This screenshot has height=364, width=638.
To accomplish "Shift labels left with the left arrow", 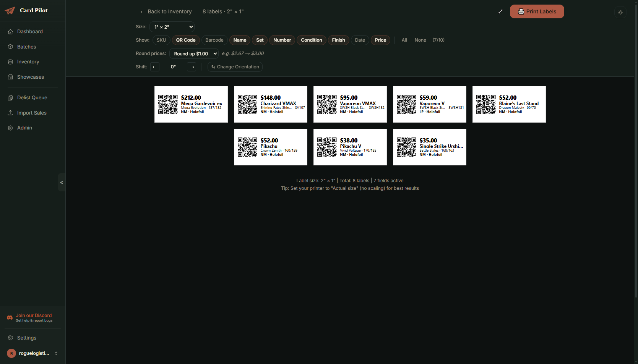I will [155, 67].
